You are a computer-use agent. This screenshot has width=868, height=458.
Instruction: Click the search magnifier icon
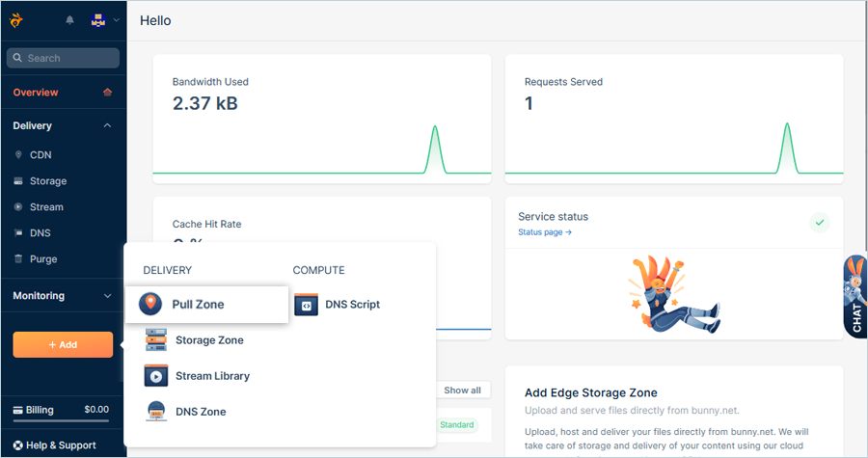tap(17, 58)
